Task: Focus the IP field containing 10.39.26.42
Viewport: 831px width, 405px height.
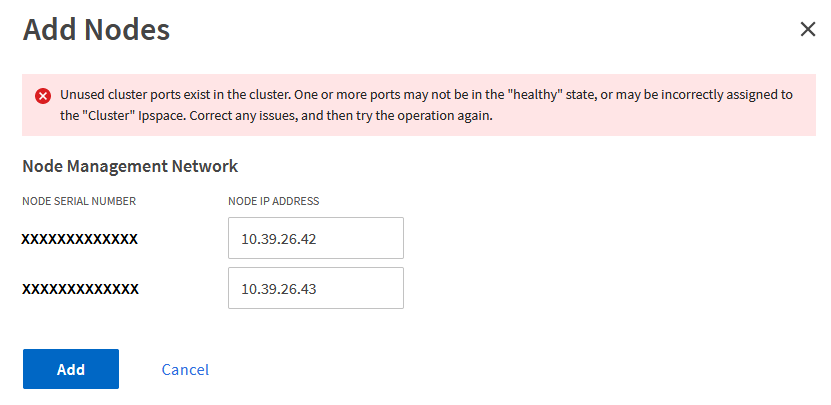Action: point(315,239)
